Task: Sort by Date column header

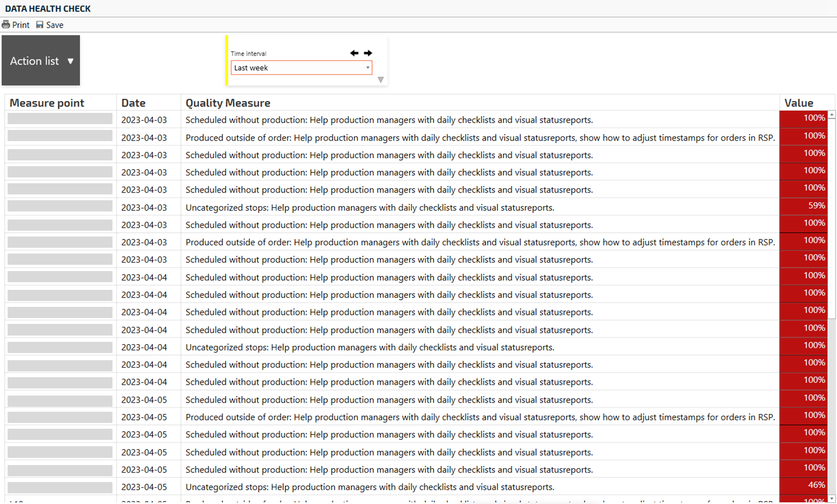Action: click(133, 103)
